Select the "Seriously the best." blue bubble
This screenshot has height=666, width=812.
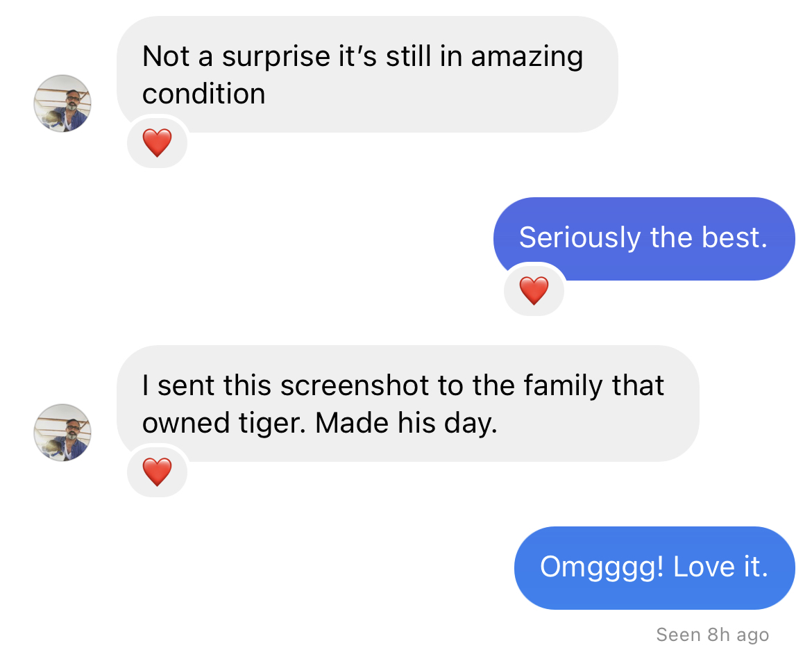pyautogui.click(x=643, y=238)
